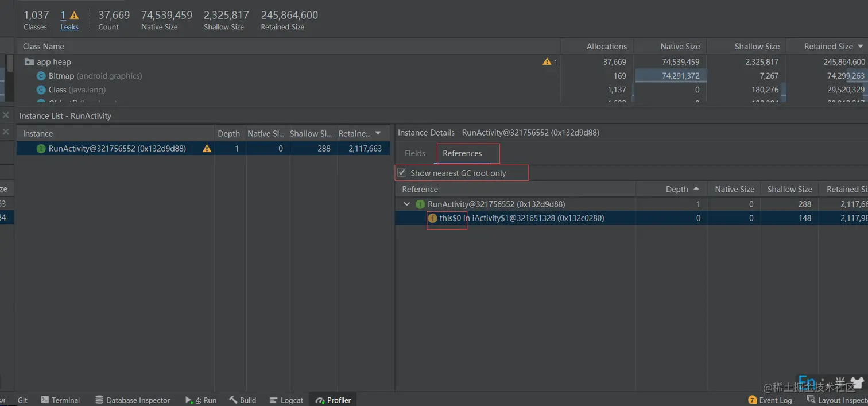This screenshot has height=406, width=868.
Task: Click the app heap folder icon
Action: pos(29,61)
